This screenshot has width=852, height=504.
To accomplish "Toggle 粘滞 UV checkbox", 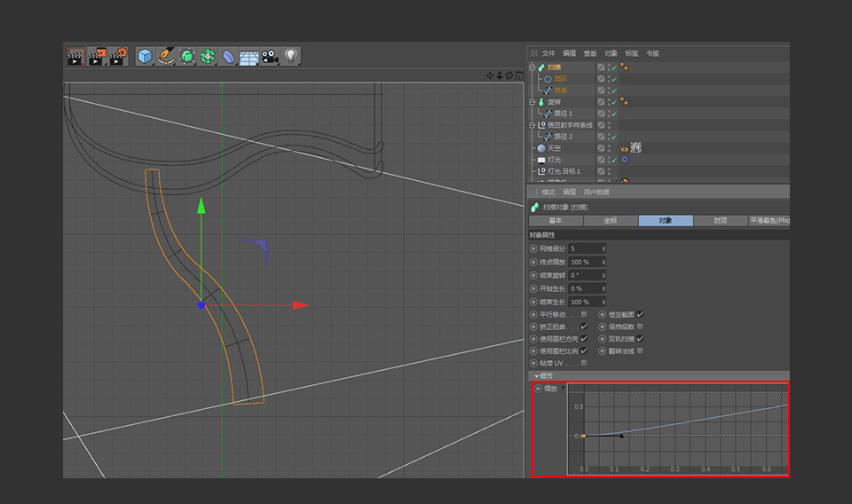I will coord(584,363).
